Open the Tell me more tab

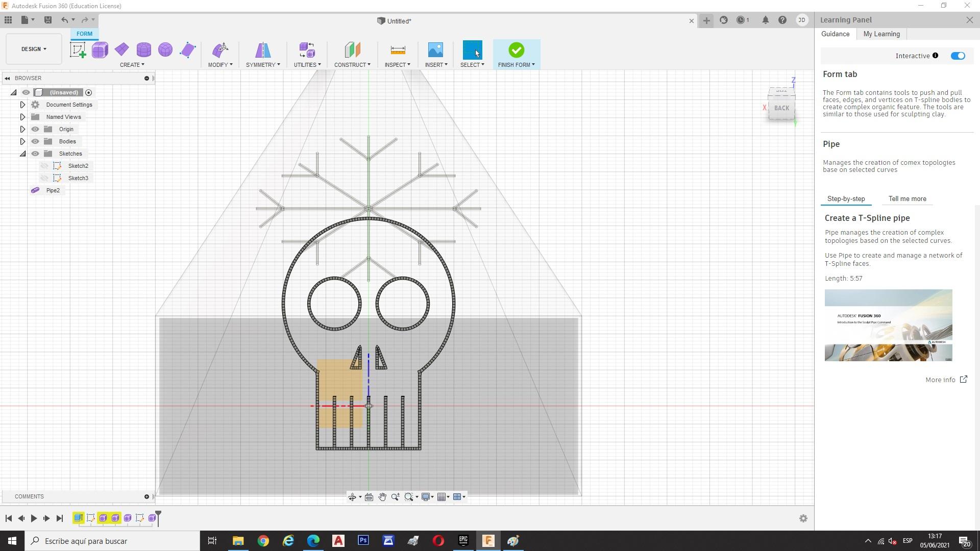click(x=907, y=199)
